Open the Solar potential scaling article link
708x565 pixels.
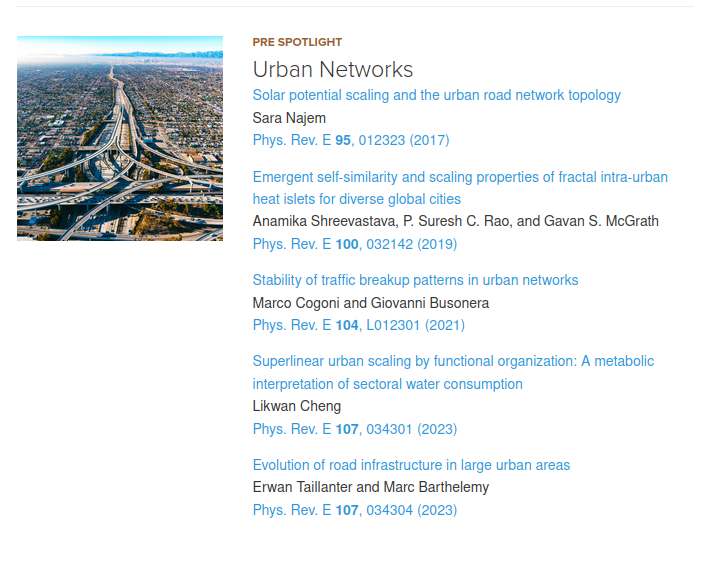(x=436, y=95)
